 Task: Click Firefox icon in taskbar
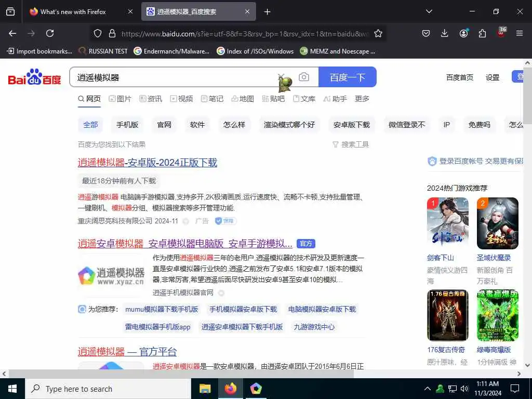click(230, 389)
